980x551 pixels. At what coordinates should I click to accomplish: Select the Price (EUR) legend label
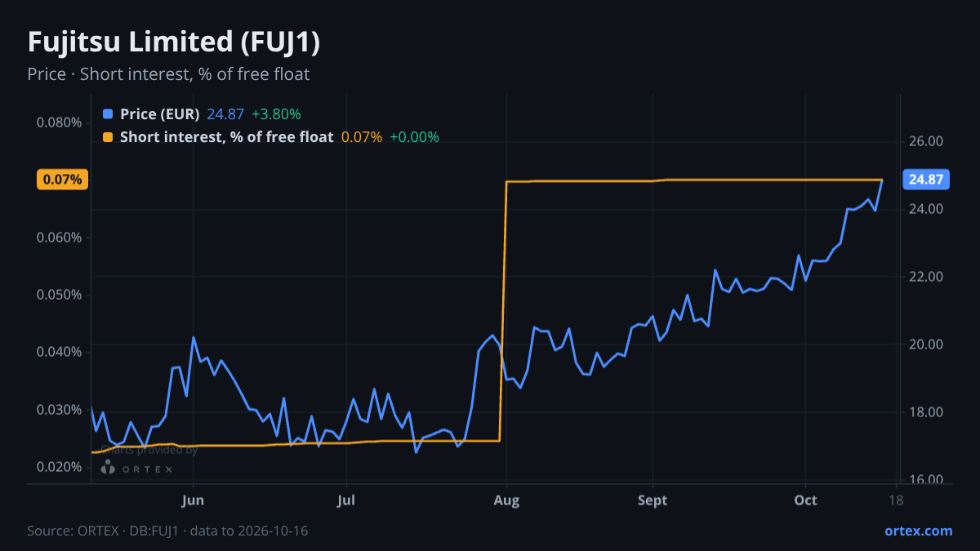tap(160, 114)
